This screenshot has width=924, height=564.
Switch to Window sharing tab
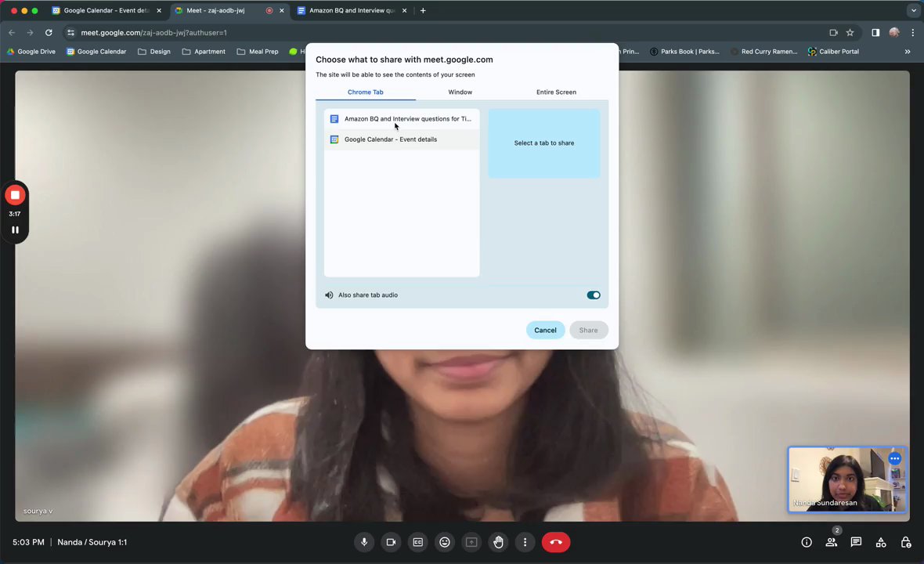(x=460, y=92)
